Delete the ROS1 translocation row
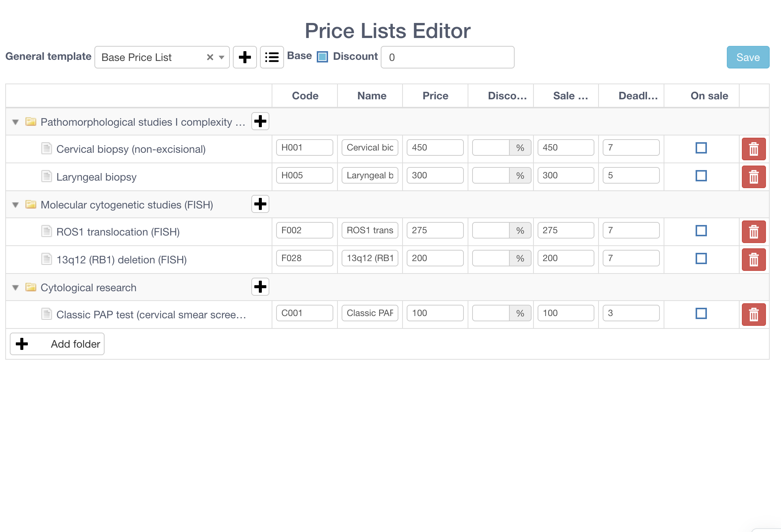The image size is (781, 532). (754, 231)
